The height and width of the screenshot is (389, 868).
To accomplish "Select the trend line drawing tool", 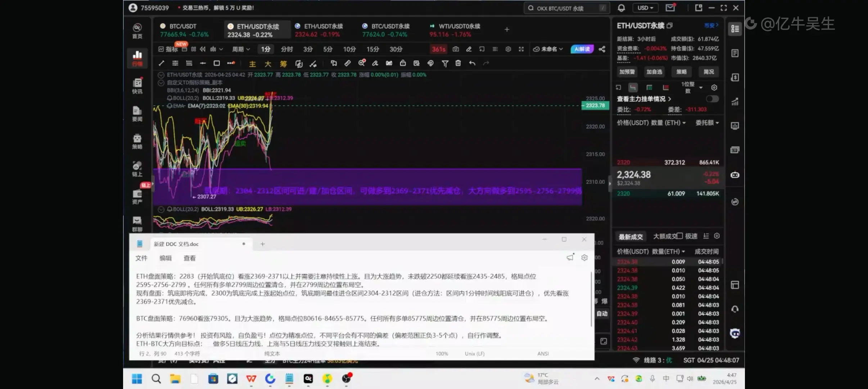I will (x=161, y=63).
